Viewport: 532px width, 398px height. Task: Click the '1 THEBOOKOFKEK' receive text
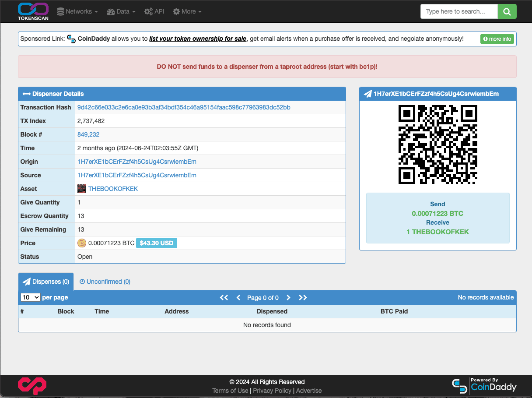click(x=437, y=232)
